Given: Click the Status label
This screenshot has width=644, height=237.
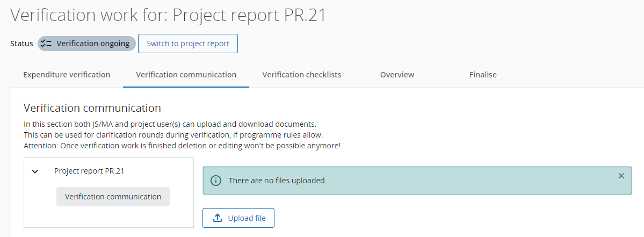Looking at the screenshot, I should [21, 44].
